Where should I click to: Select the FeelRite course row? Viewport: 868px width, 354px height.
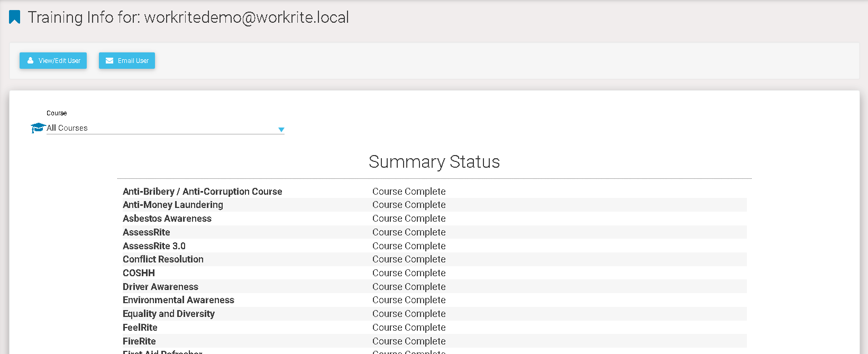pyautogui.click(x=140, y=328)
